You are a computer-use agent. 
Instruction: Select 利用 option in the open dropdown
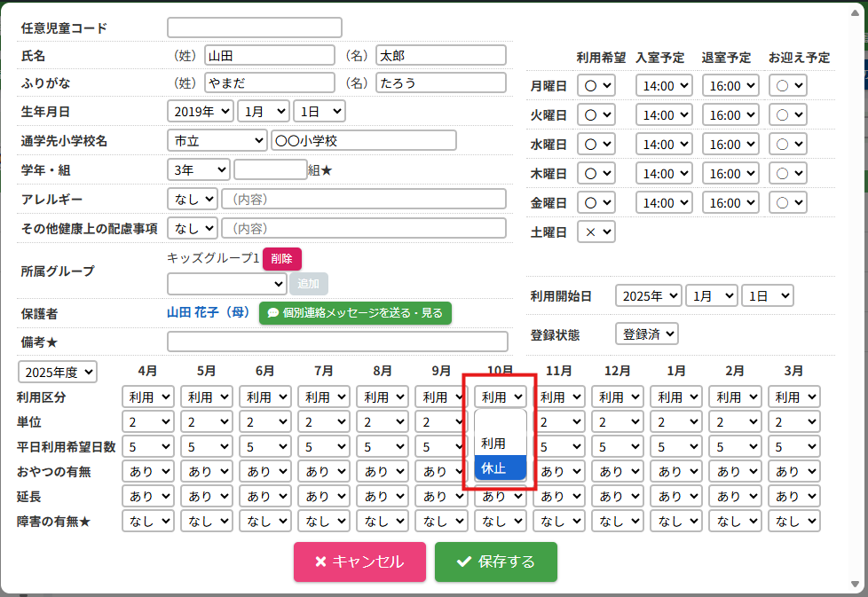501,443
